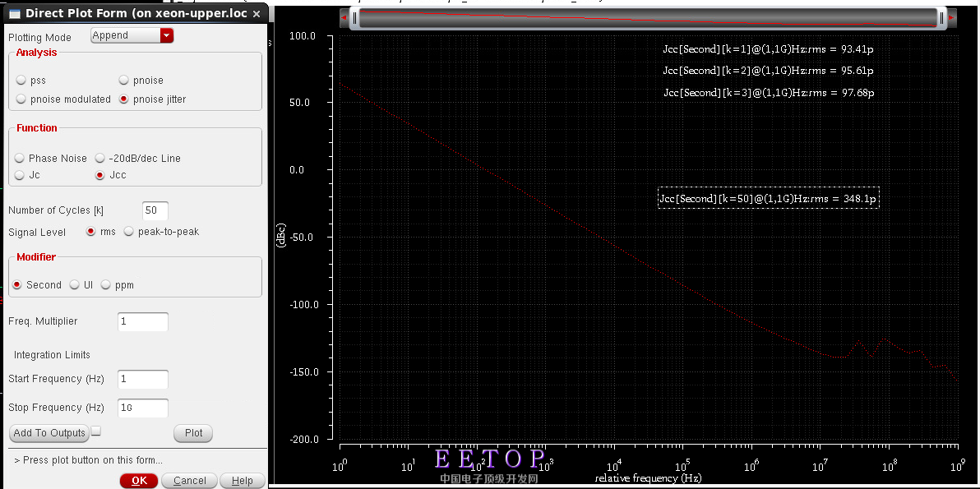Screen dimensions: 980x489
Task: Choose pnoise modulated analysis
Action: (21, 99)
